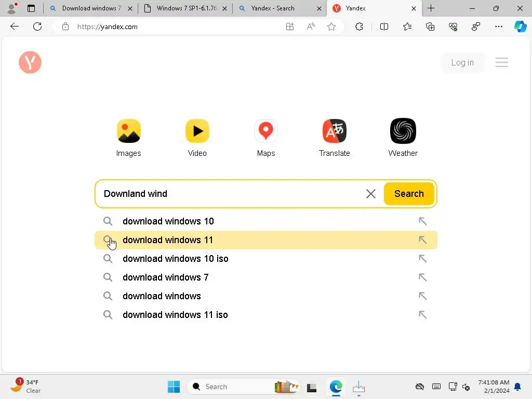Open the download tray taskbar app

pos(358,387)
